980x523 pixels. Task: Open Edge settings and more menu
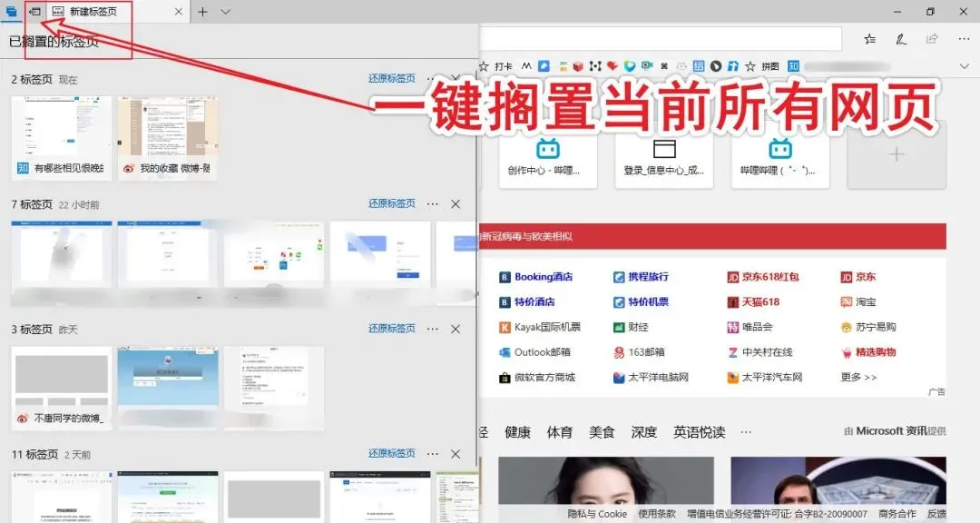(x=964, y=39)
